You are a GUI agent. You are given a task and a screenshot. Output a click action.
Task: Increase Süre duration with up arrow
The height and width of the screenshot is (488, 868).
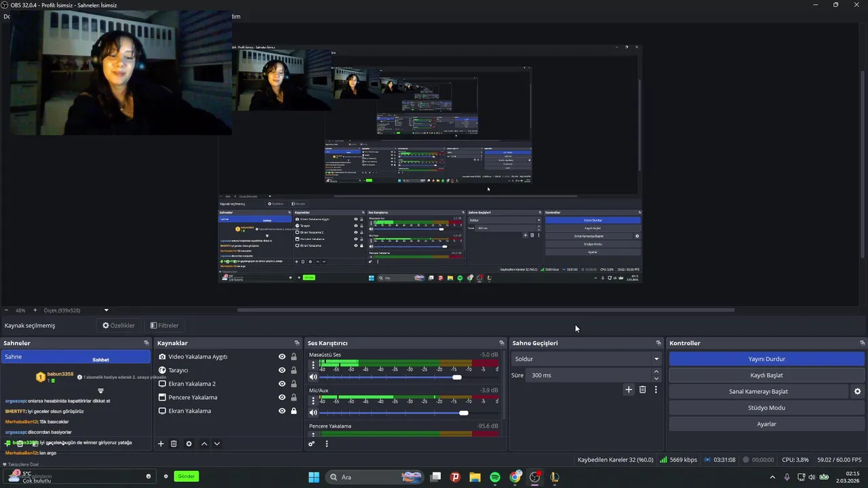pyautogui.click(x=656, y=371)
